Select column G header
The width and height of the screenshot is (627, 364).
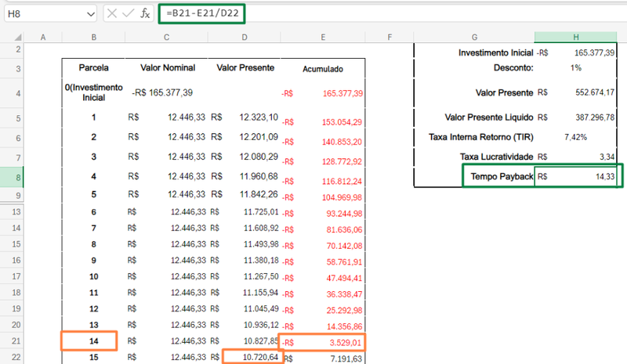[474, 37]
